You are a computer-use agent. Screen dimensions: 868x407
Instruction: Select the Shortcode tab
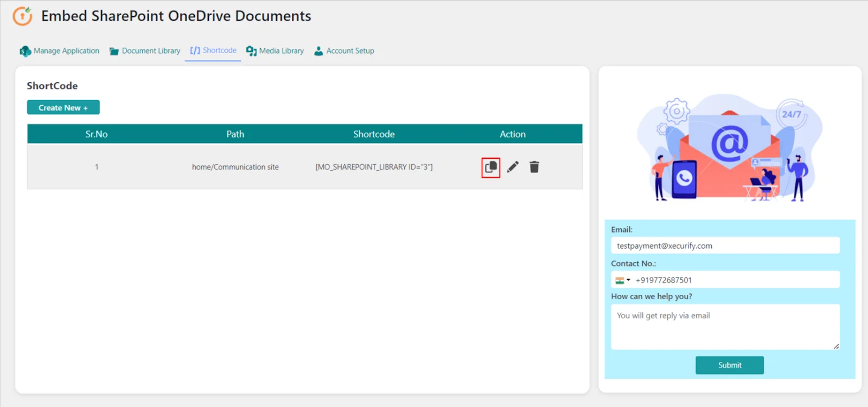213,50
